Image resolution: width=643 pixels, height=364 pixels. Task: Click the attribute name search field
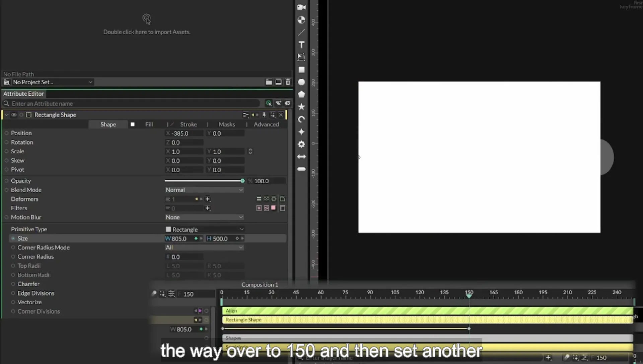click(x=134, y=104)
